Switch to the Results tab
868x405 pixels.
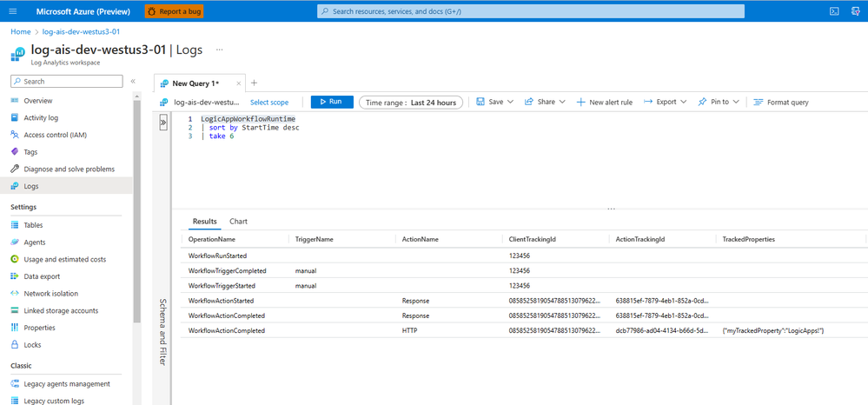point(204,221)
